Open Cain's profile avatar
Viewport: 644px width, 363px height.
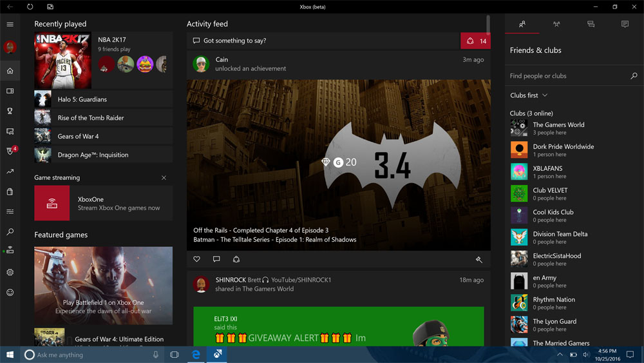coord(201,64)
